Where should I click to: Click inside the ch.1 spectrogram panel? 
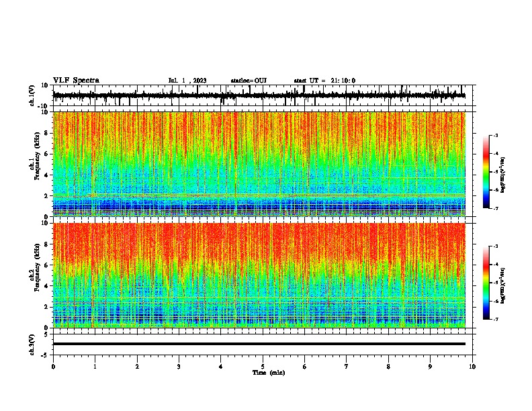pos(259,164)
